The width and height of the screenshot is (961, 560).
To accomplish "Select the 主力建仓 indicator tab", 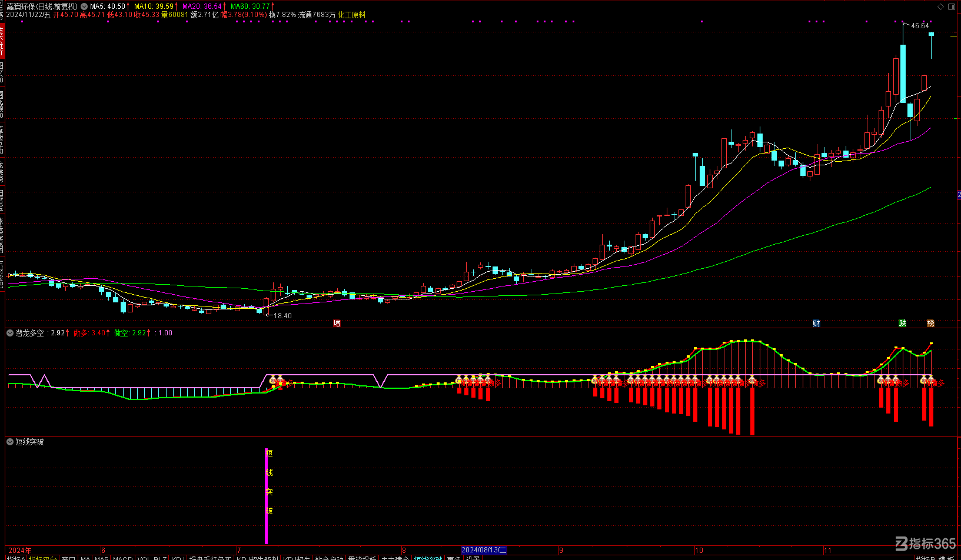I will (x=395, y=558).
